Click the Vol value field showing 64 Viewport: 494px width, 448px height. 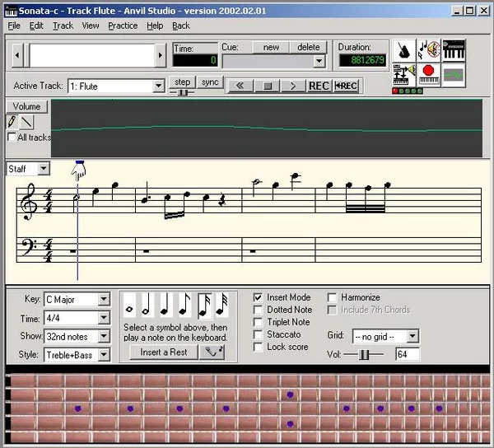408,354
